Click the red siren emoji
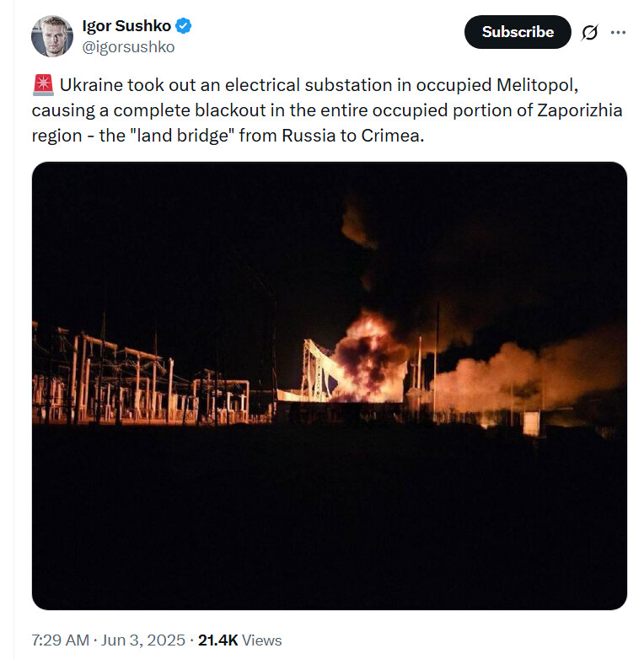This screenshot has height=659, width=644. (x=43, y=84)
